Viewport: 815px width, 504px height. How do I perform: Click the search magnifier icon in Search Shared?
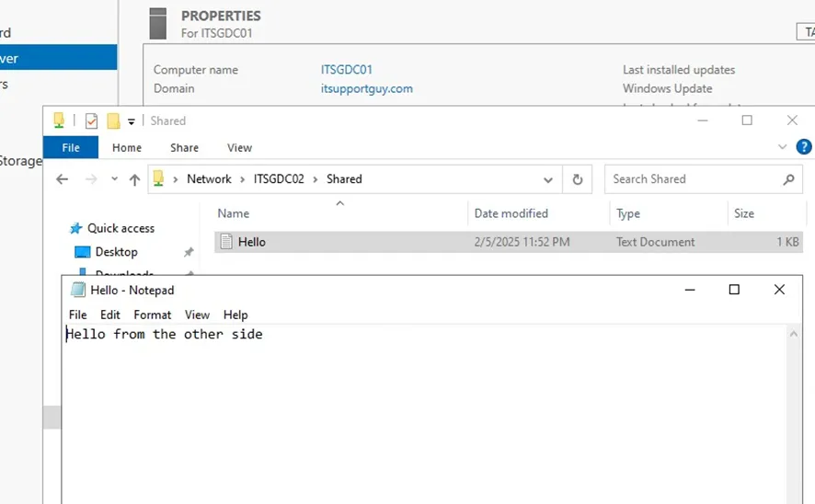pos(788,179)
